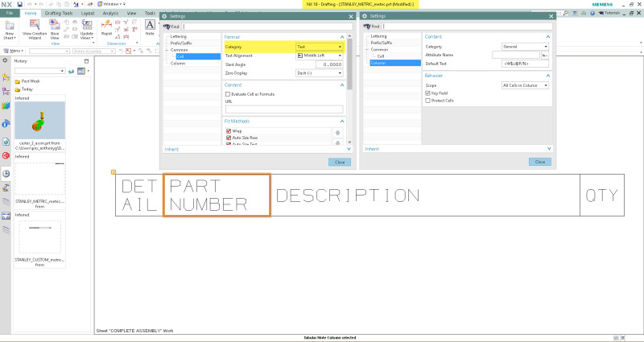Open the Category dropdown showing General

click(526, 47)
